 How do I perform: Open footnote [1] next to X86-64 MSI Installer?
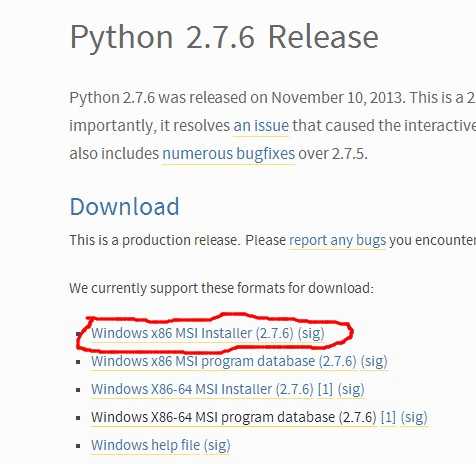pos(325,389)
